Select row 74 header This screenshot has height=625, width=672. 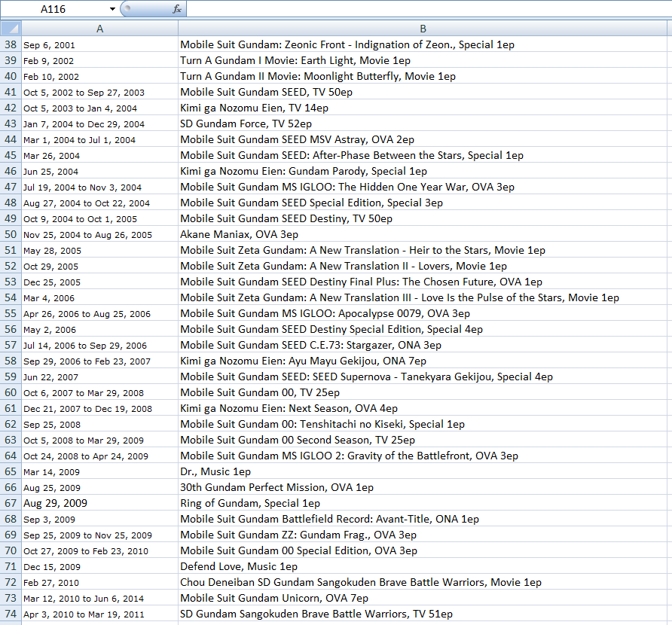point(11,614)
